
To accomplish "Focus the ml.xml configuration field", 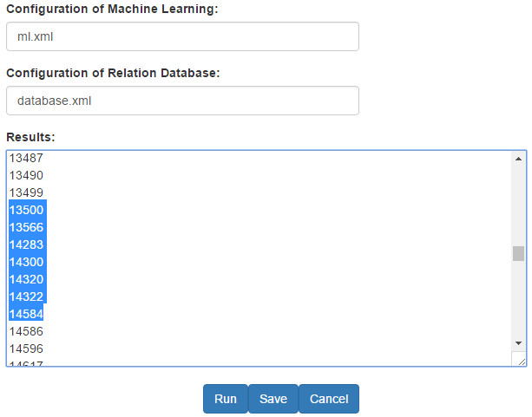I will pyautogui.click(x=182, y=36).
